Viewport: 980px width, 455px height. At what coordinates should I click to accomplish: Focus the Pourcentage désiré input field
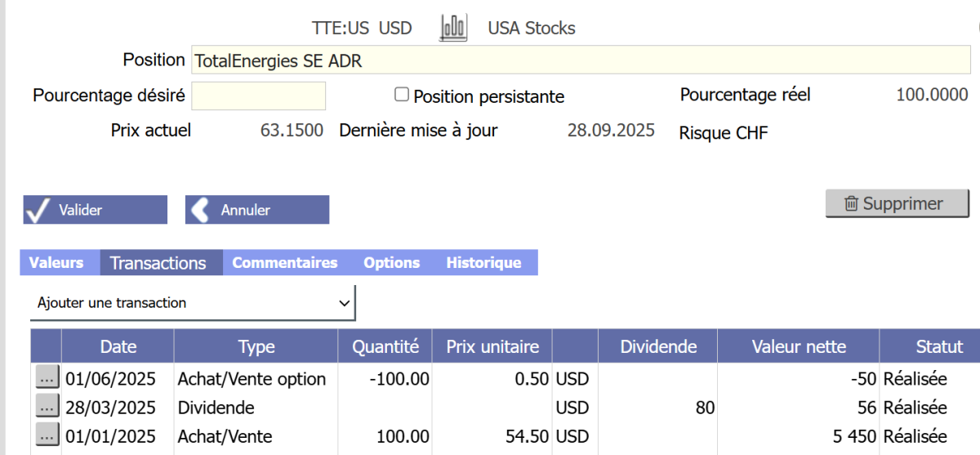coord(258,96)
